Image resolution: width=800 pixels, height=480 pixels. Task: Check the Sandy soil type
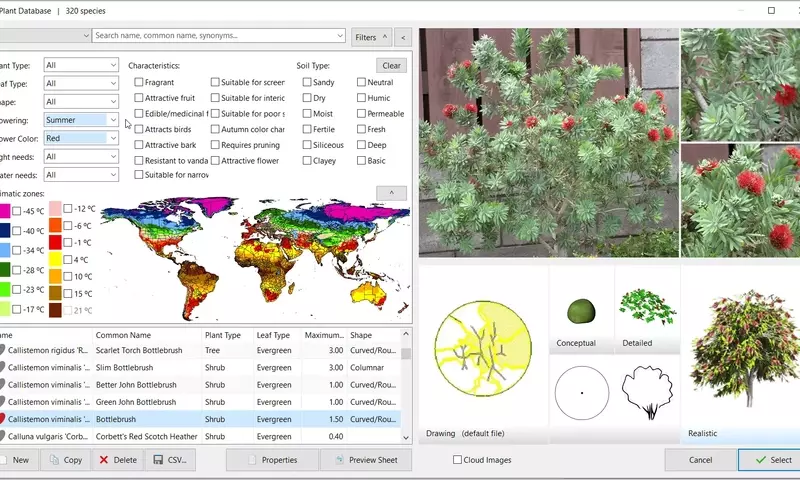pos(307,82)
